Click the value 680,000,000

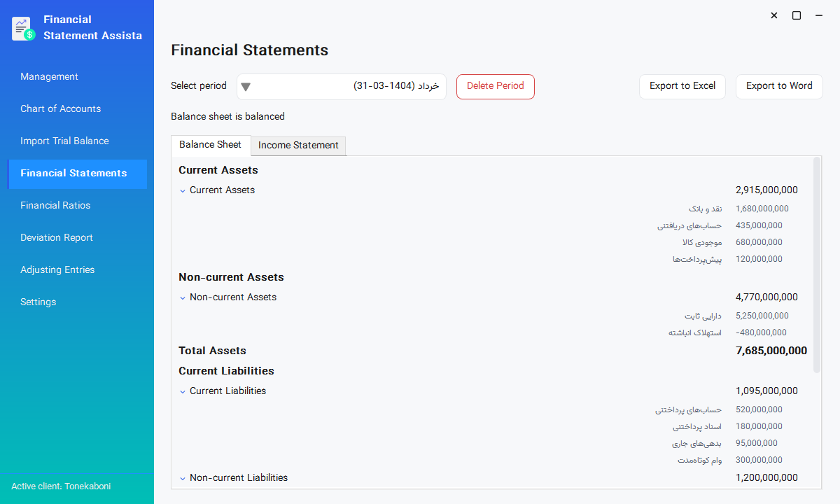pos(759,242)
